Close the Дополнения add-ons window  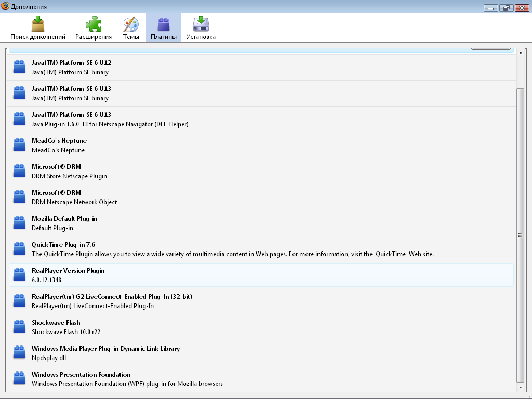coord(522,8)
